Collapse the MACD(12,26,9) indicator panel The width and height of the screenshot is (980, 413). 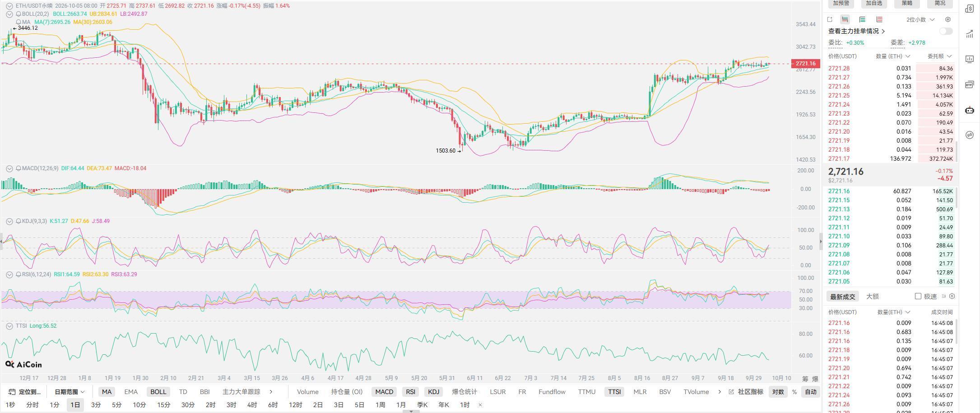tap(9, 168)
